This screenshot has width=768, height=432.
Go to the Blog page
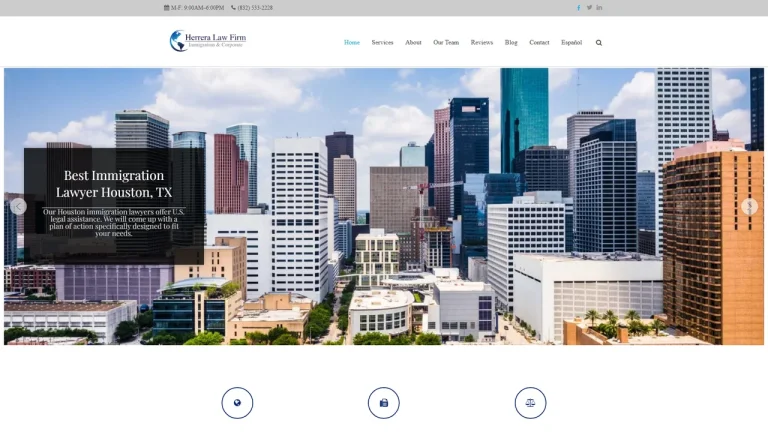[x=511, y=43]
